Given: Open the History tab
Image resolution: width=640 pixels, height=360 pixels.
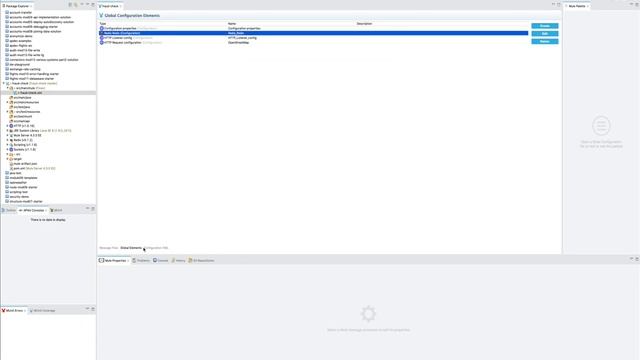Looking at the screenshot, I should [178, 260].
